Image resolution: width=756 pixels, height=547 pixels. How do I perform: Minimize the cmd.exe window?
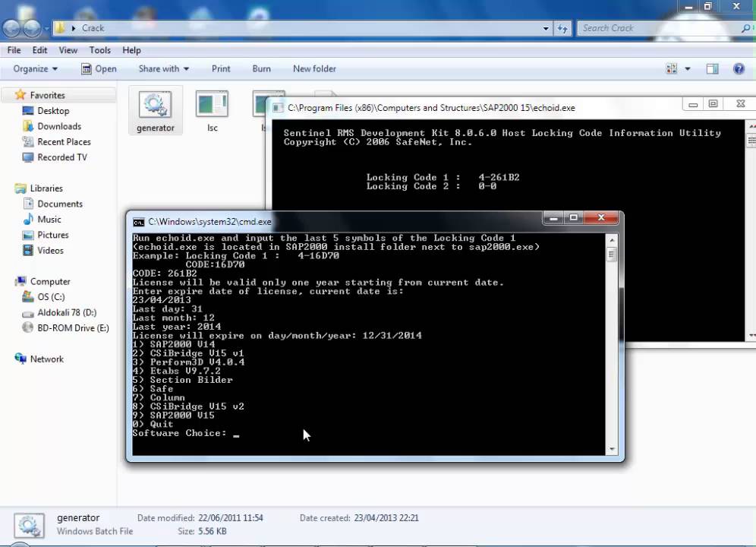pyautogui.click(x=553, y=218)
